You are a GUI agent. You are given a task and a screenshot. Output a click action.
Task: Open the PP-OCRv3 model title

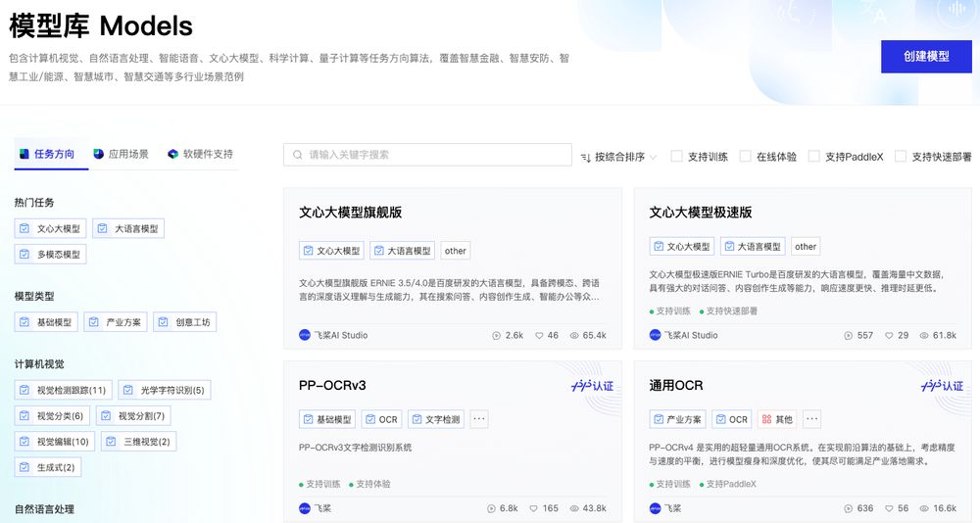pyautogui.click(x=332, y=386)
